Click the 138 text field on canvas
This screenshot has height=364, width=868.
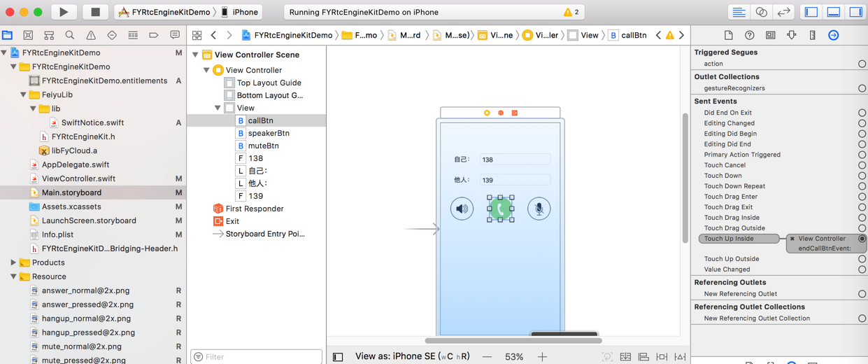pyautogui.click(x=515, y=160)
